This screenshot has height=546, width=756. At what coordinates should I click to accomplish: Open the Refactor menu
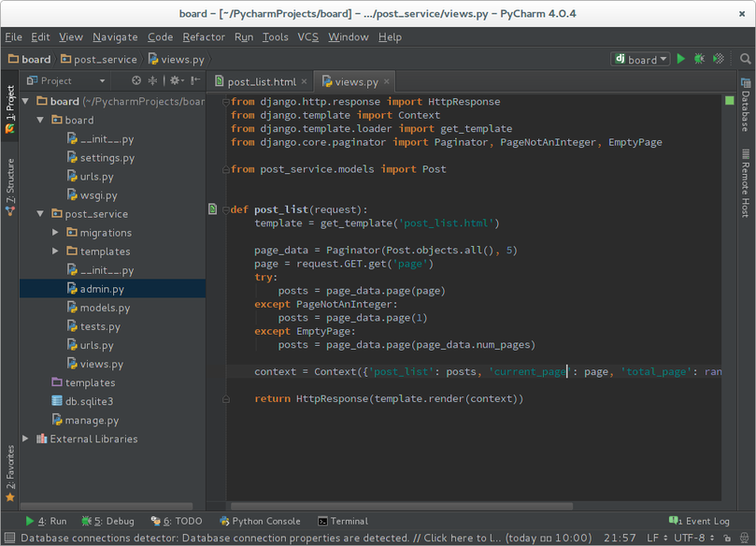pos(204,36)
